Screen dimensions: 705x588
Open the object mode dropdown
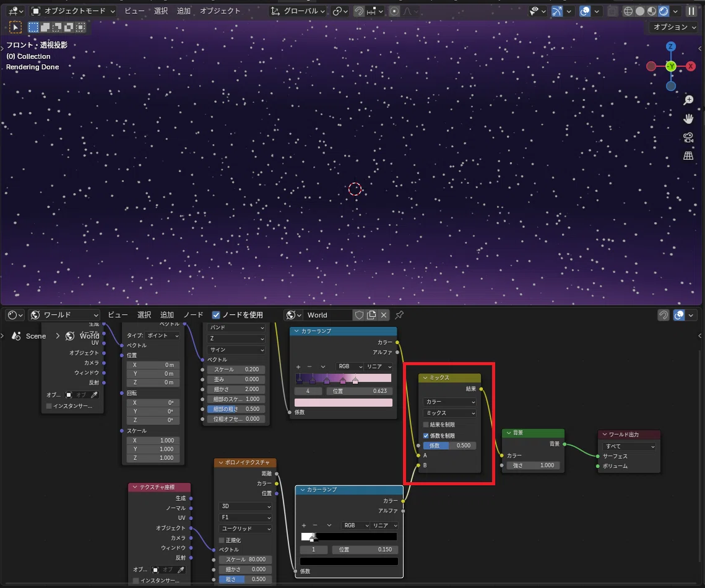click(x=74, y=11)
